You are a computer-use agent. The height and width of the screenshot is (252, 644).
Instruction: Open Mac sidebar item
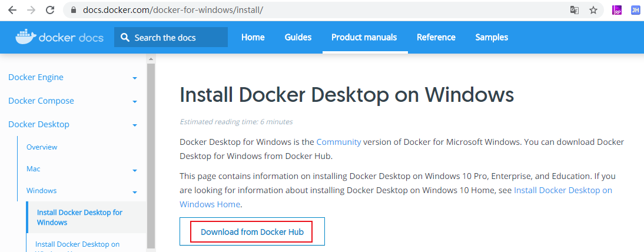34,168
